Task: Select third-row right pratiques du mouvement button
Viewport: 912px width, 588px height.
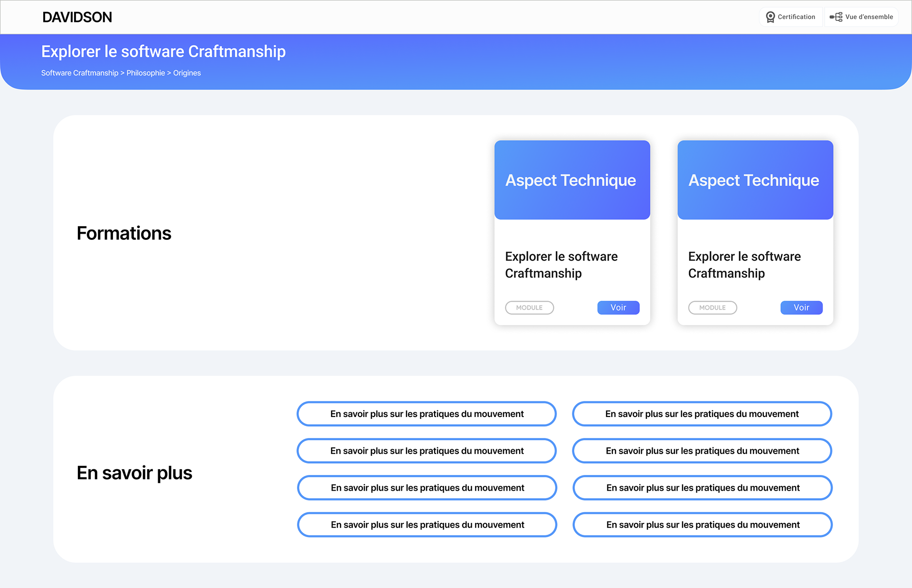Action: pyautogui.click(x=702, y=488)
